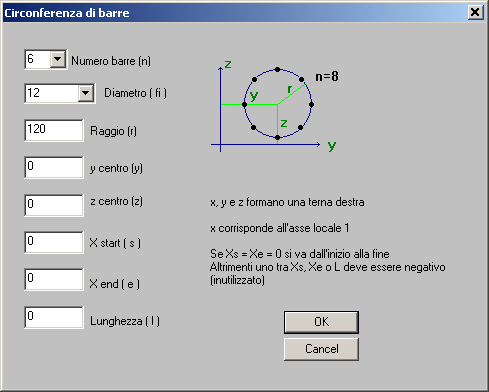Click the 'Lunghezza ( l )' label
489x392 pixels.
(125, 321)
